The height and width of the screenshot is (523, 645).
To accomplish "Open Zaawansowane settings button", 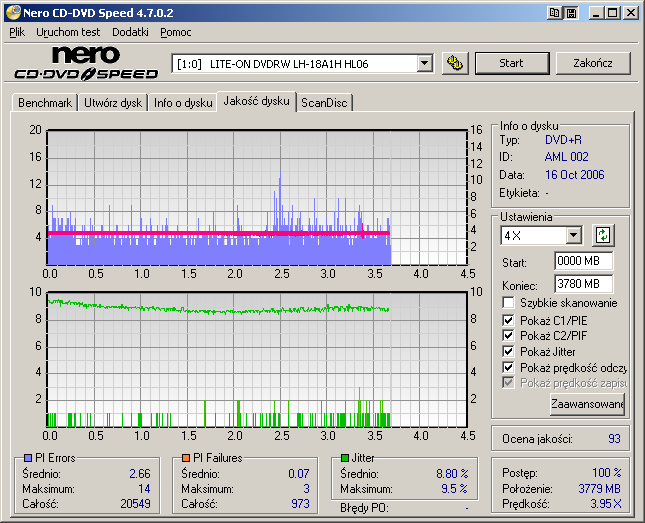I will 587,404.
